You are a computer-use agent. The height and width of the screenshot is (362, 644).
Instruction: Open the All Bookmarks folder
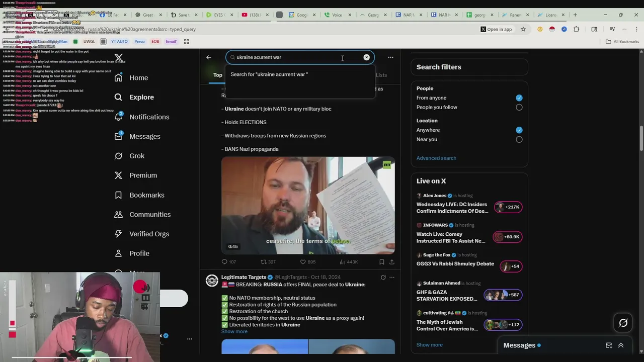click(622, 42)
